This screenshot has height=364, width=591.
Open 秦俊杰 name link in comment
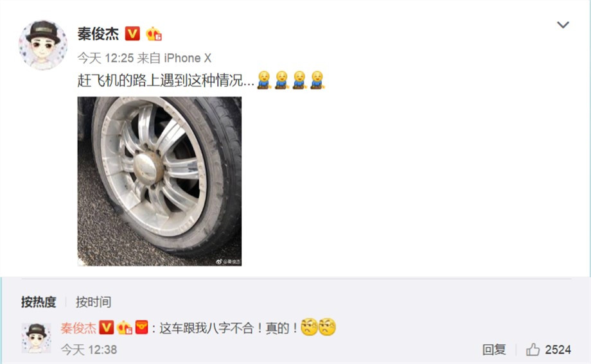pos(78,328)
